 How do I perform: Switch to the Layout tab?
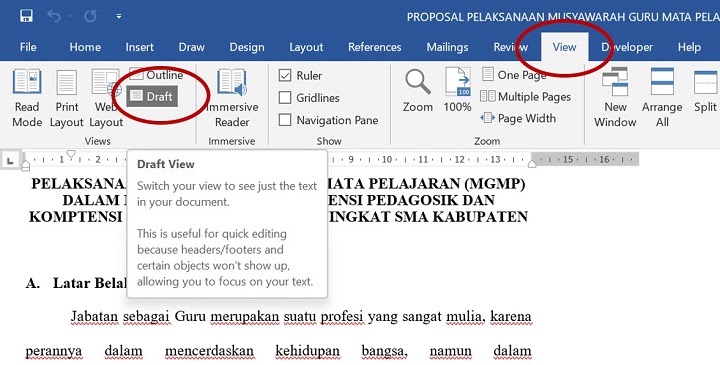[x=306, y=47]
